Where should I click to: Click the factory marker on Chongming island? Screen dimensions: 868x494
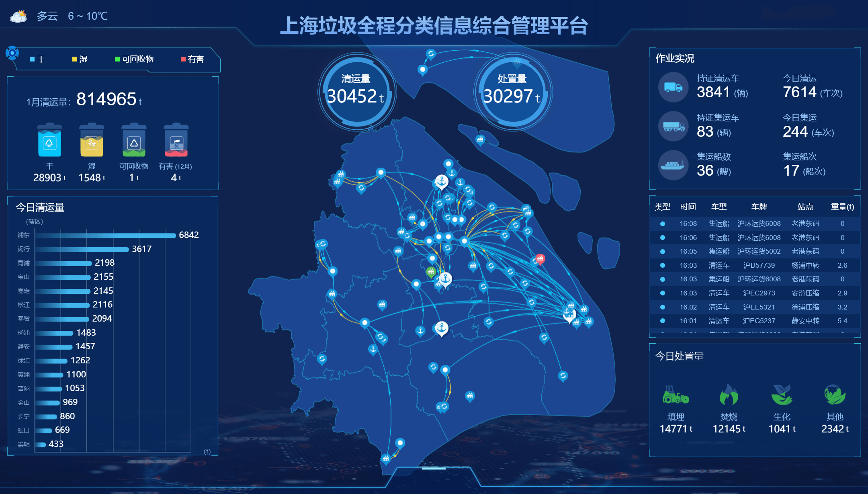tap(480, 140)
